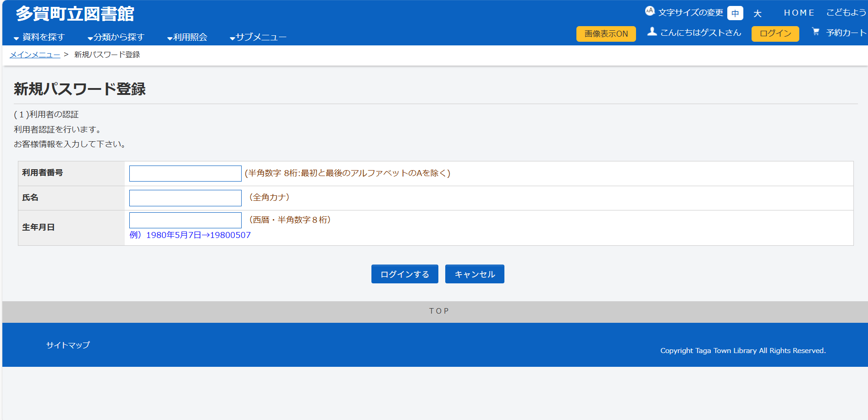Select 大 to enlarge the text size
Screen dimensions: 868x420
[757, 13]
